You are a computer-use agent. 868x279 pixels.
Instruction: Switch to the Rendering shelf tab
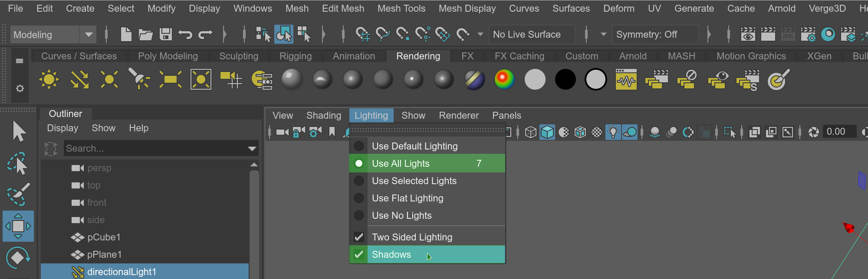(418, 56)
